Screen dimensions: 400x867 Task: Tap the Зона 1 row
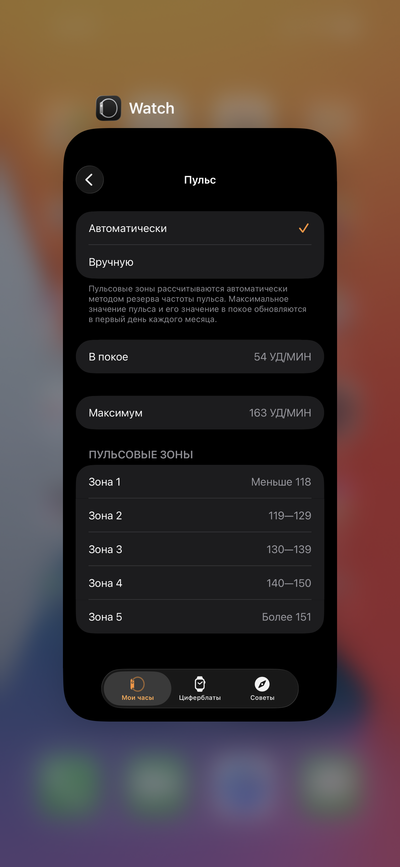(200, 482)
